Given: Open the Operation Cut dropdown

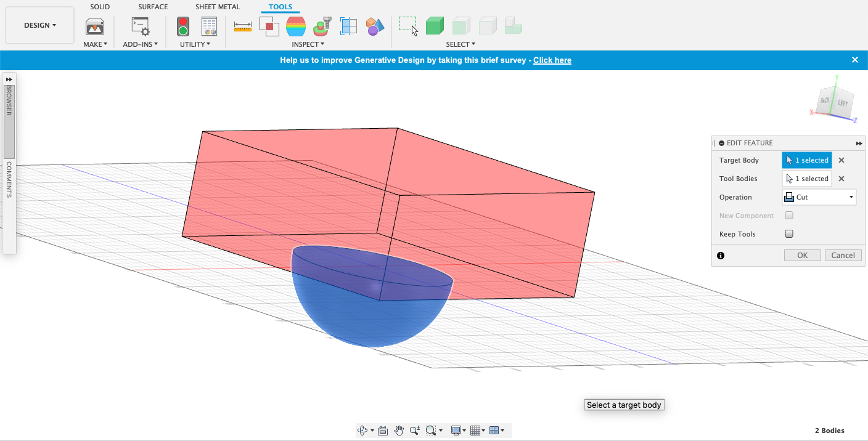Looking at the screenshot, I should (819, 197).
